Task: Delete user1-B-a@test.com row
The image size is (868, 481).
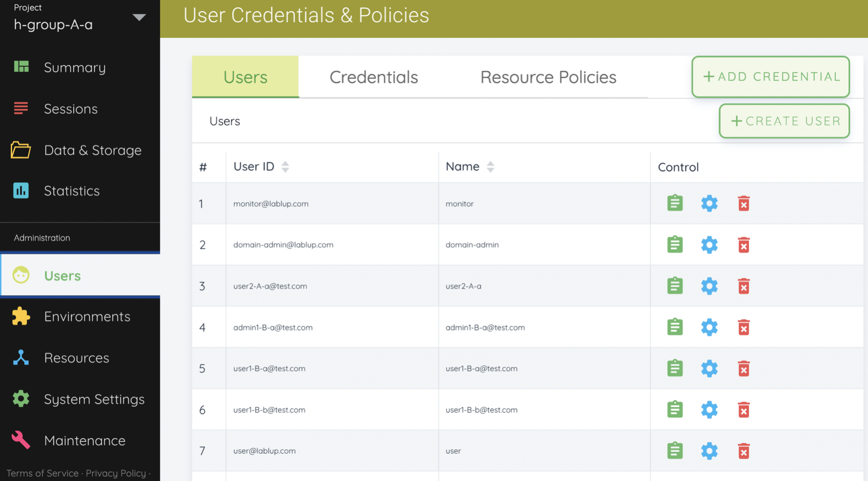Action: tap(744, 369)
